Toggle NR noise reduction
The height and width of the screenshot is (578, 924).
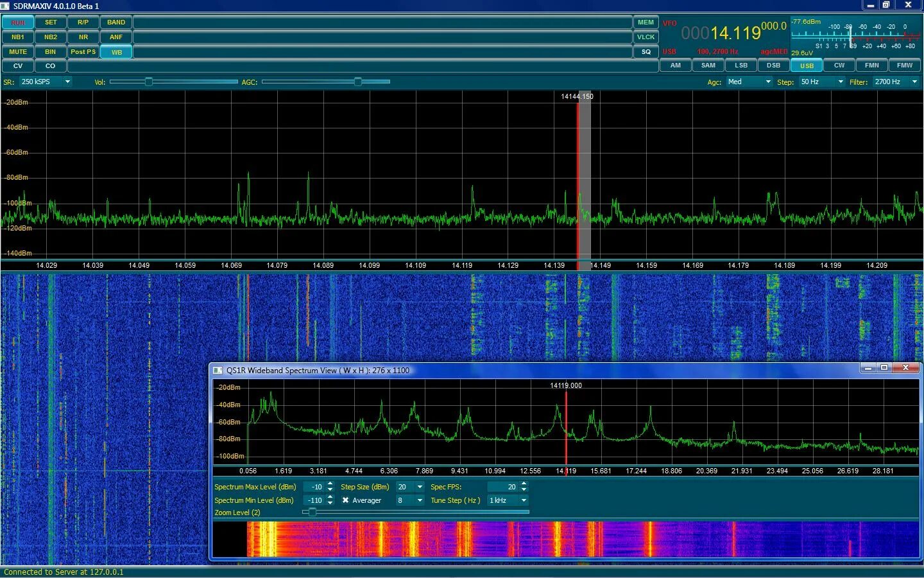click(83, 37)
